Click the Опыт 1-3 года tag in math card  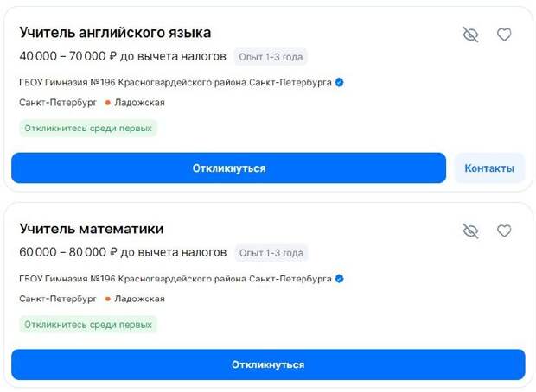[x=271, y=253]
